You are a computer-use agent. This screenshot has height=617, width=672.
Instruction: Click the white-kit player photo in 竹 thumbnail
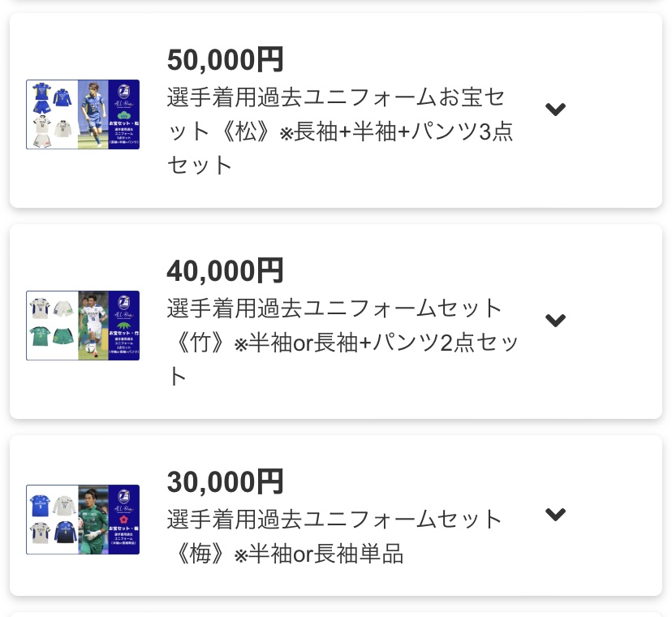[93, 326]
